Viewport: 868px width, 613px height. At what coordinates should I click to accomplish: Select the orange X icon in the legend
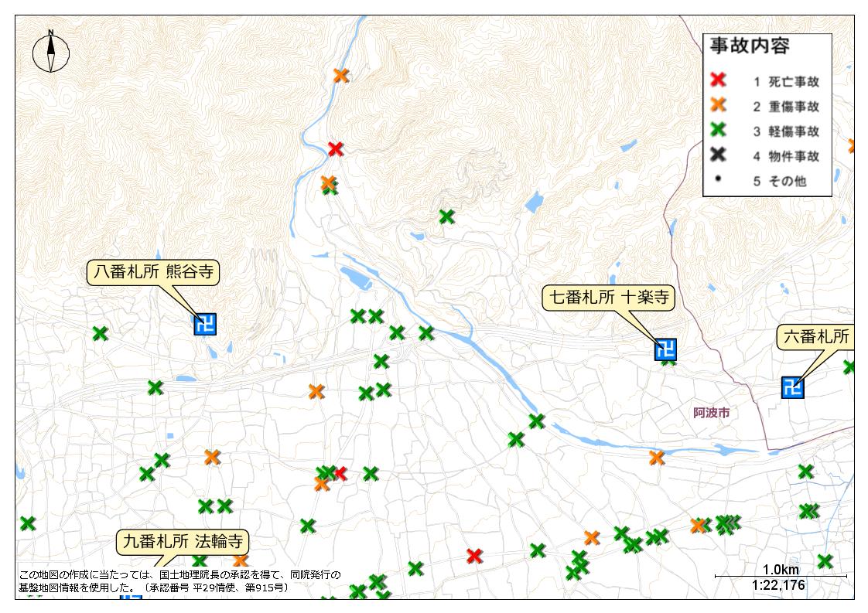pos(718,104)
